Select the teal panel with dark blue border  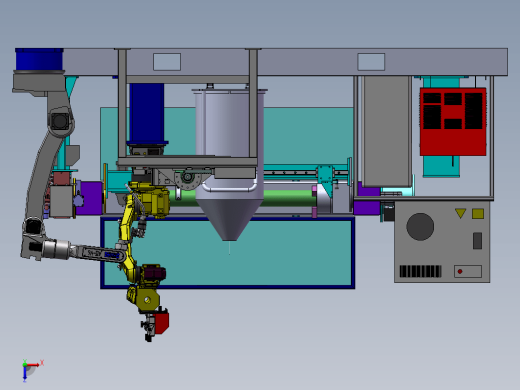coord(228,253)
